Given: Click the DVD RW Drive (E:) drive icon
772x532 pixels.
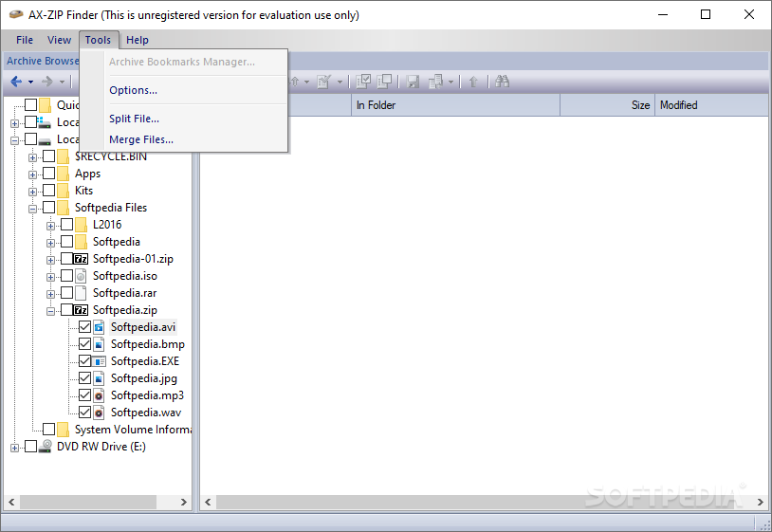Looking at the screenshot, I should click(46, 447).
